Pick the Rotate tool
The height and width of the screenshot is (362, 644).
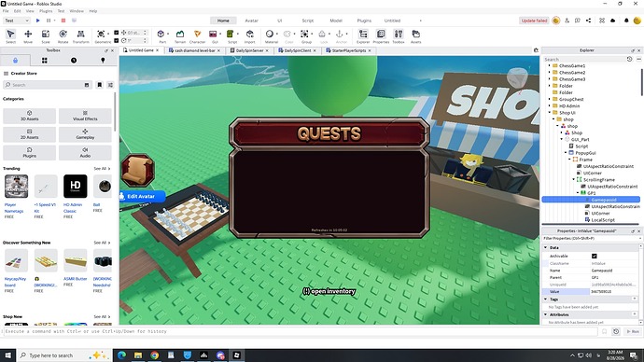coord(63,36)
